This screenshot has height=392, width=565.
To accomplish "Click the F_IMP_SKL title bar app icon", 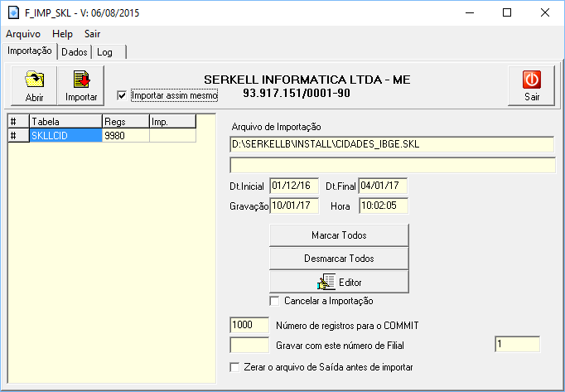I will click(14, 13).
